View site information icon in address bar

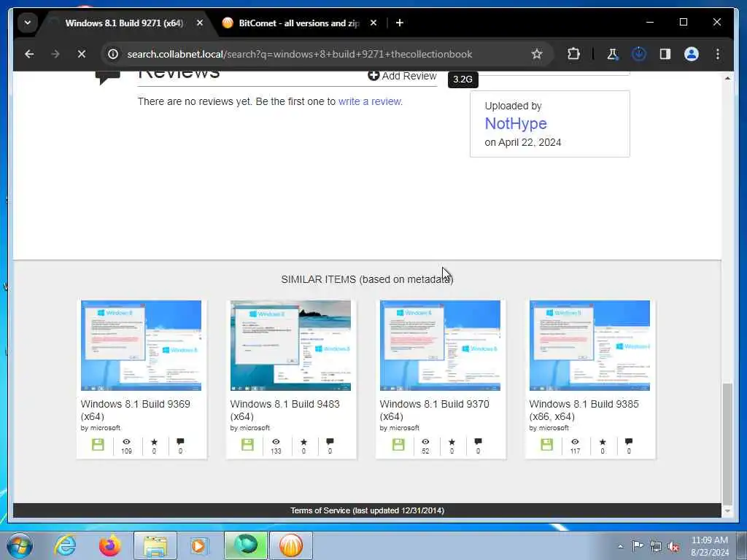point(113,54)
